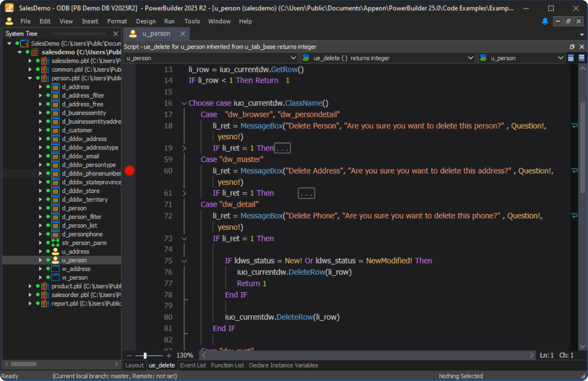The image size is (588, 381).
Task: Click the zoom slider handle
Action: point(145,355)
